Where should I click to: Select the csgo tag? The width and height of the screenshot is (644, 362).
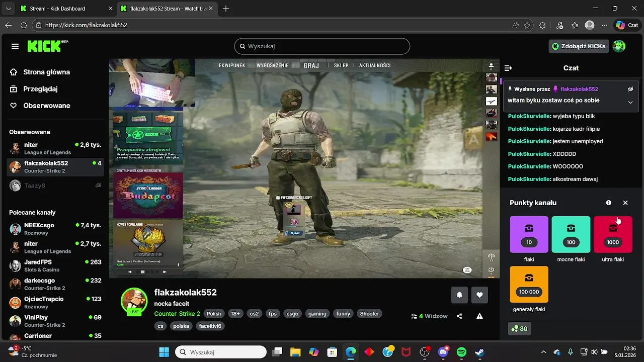coord(292,314)
